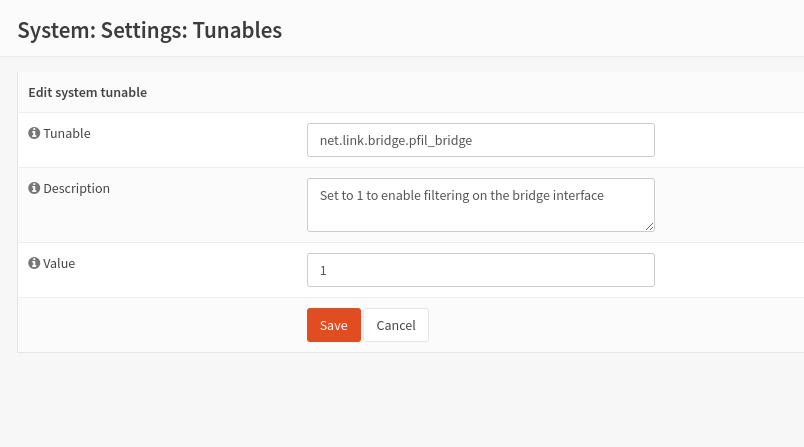Click into the Value input box
This screenshot has width=804, height=447.
(480, 270)
